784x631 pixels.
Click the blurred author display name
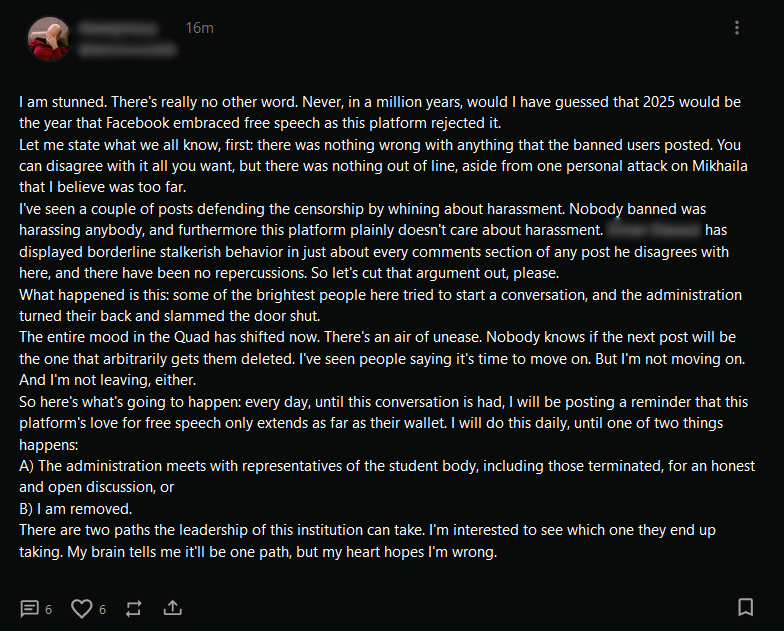coord(118,28)
